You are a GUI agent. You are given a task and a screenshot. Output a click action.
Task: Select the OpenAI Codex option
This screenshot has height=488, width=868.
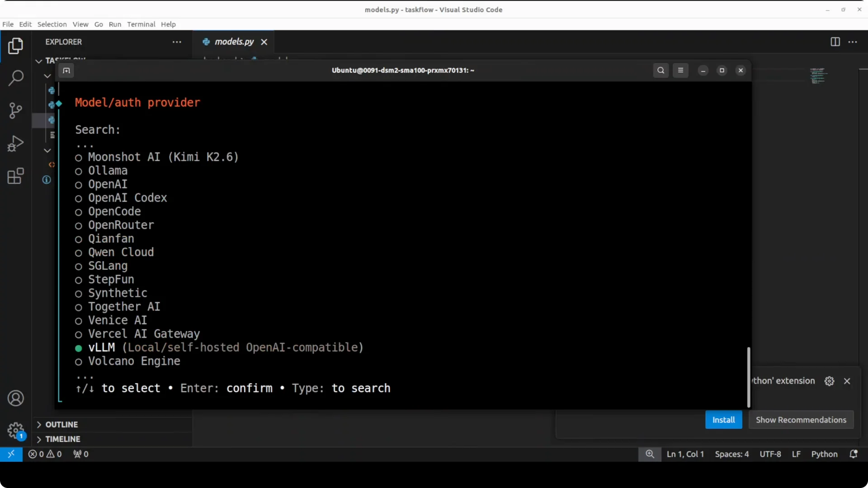121,198
